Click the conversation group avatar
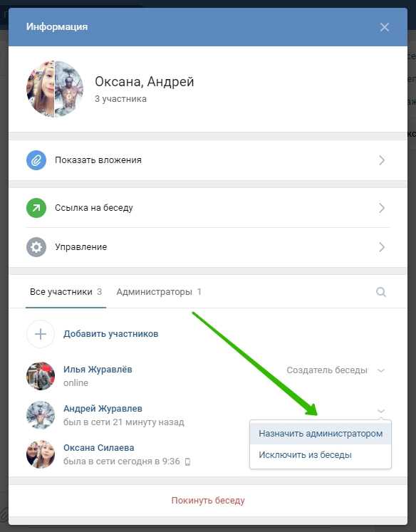The width and height of the screenshot is (416, 532). [55, 89]
